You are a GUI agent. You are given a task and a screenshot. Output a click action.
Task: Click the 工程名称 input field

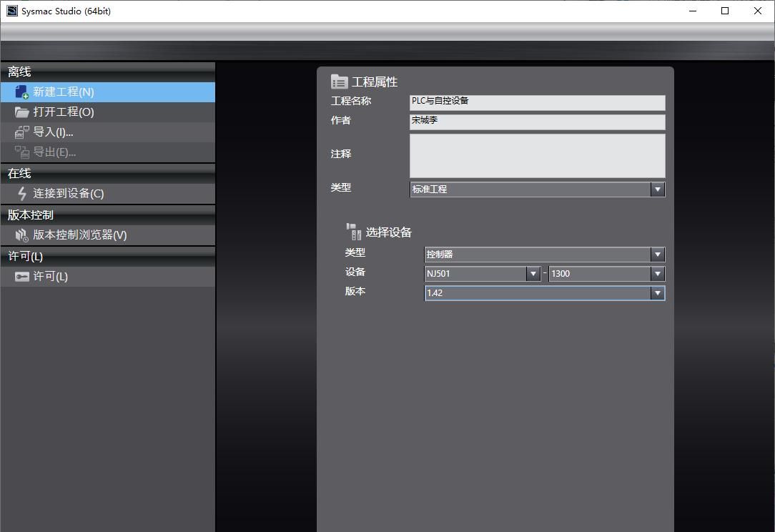(537, 102)
